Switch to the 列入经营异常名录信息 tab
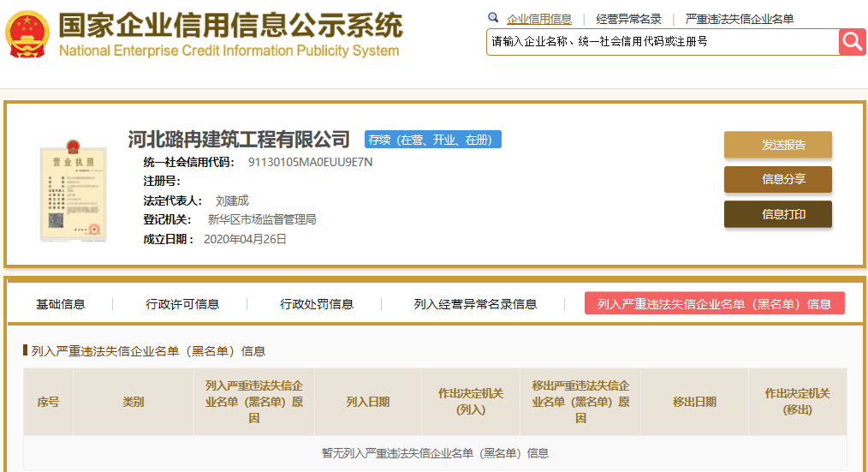The height and width of the screenshot is (472, 868). click(475, 304)
